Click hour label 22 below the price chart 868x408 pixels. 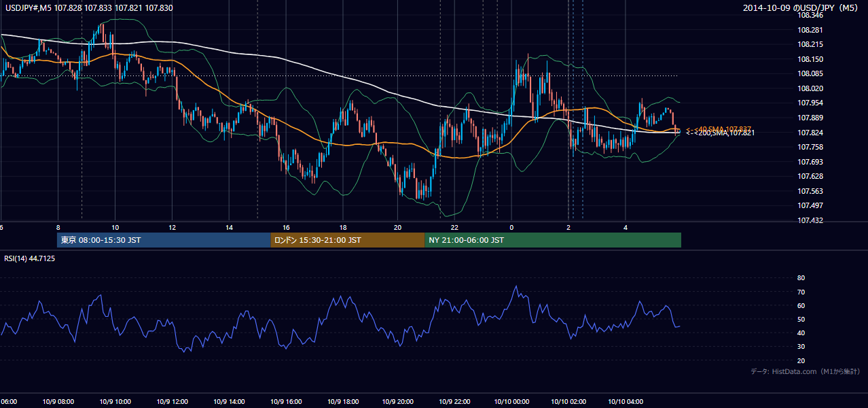454,227
